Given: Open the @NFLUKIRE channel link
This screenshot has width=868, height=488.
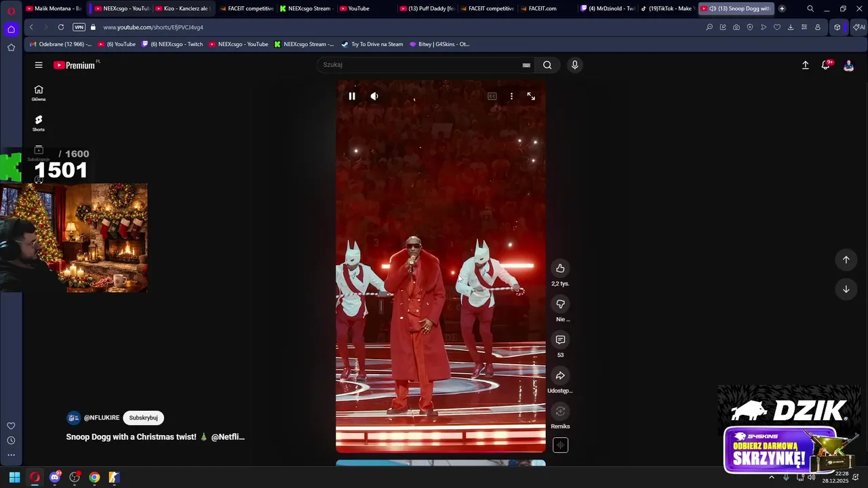Looking at the screenshot, I should tap(102, 418).
